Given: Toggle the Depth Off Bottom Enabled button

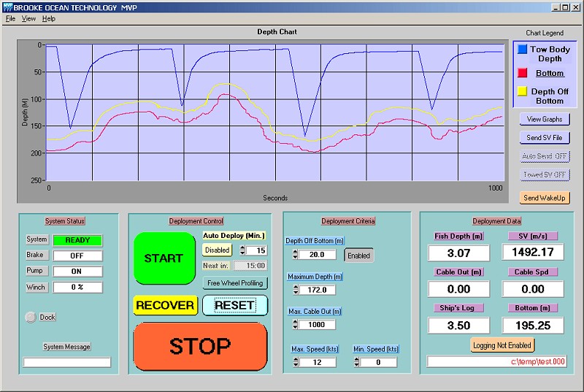Looking at the screenshot, I should [358, 255].
